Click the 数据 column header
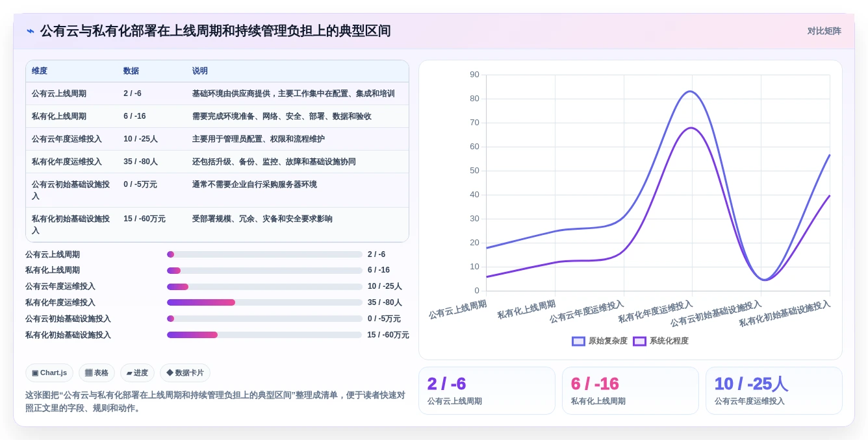Image resolution: width=868 pixels, height=440 pixels. click(131, 71)
